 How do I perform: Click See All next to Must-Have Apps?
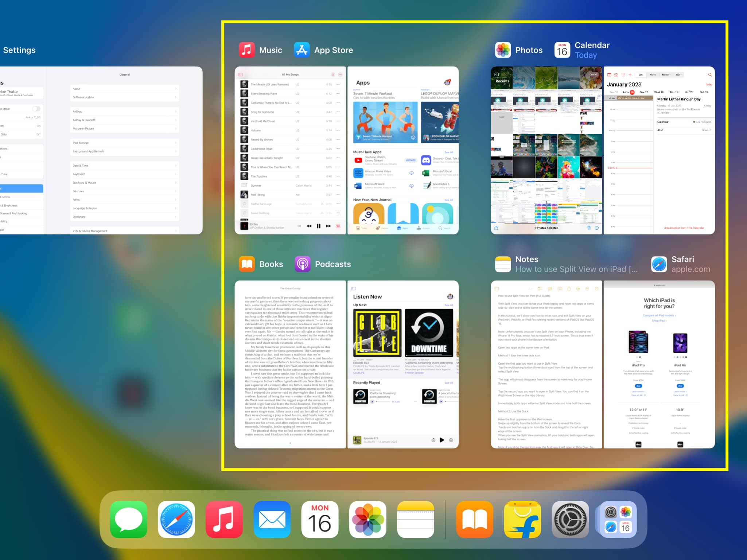(x=449, y=152)
